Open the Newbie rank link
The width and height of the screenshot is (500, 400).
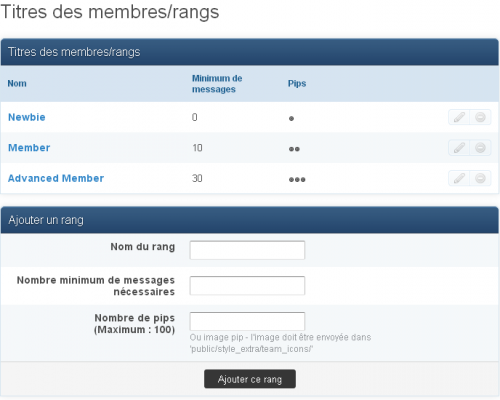(x=27, y=117)
